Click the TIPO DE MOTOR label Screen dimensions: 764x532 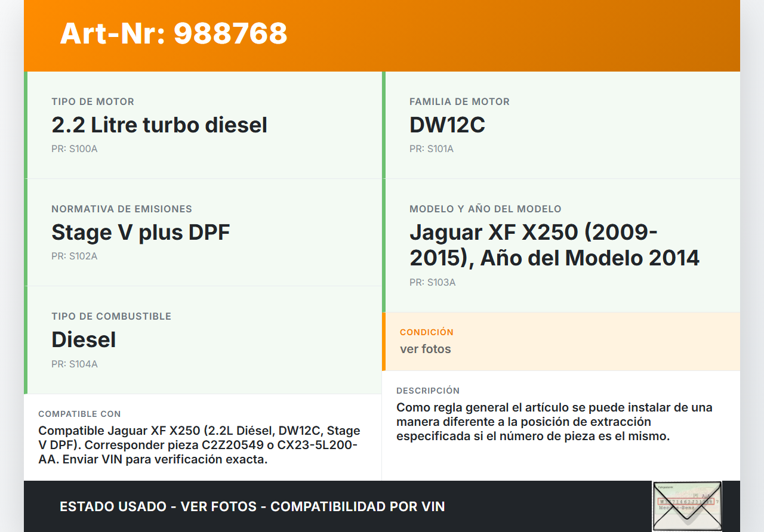pos(93,102)
